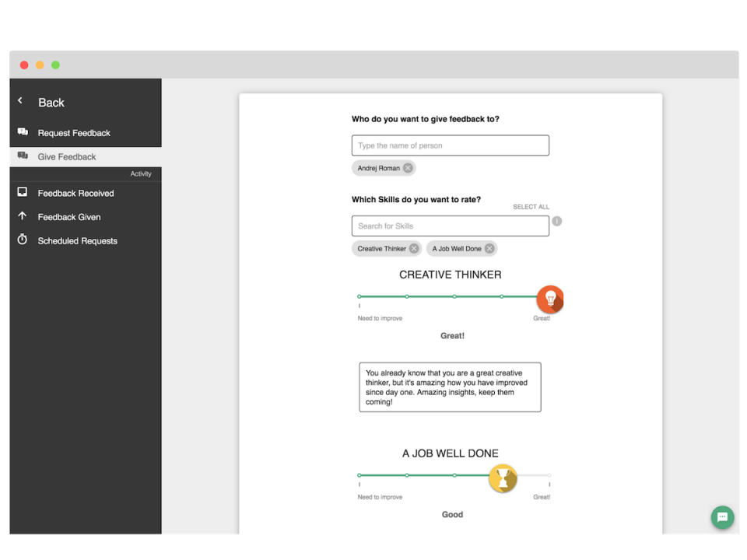This screenshot has height=560, width=747.
Task: Click the SELECT ALL link
Action: (x=531, y=206)
